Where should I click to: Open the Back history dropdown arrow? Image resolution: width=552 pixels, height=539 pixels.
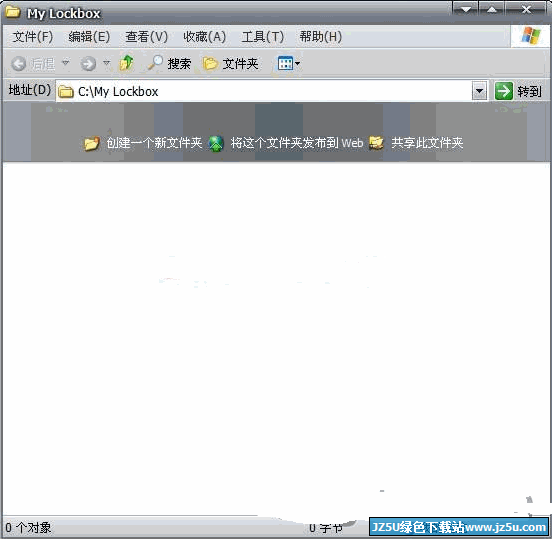pyautogui.click(x=65, y=63)
